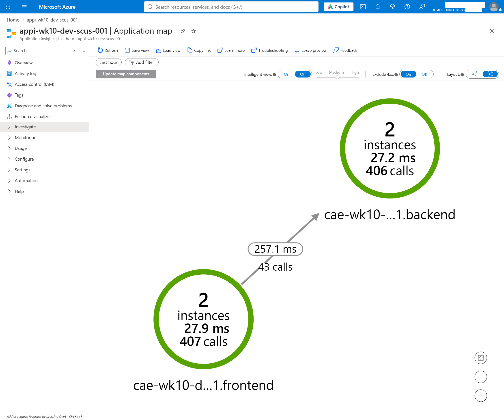Pin Application map to dashboard
This screenshot has height=420, width=504.
[183, 31]
